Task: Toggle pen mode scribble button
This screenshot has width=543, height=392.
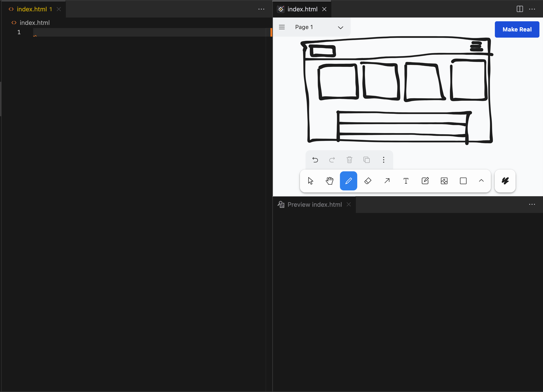Action: click(505, 181)
